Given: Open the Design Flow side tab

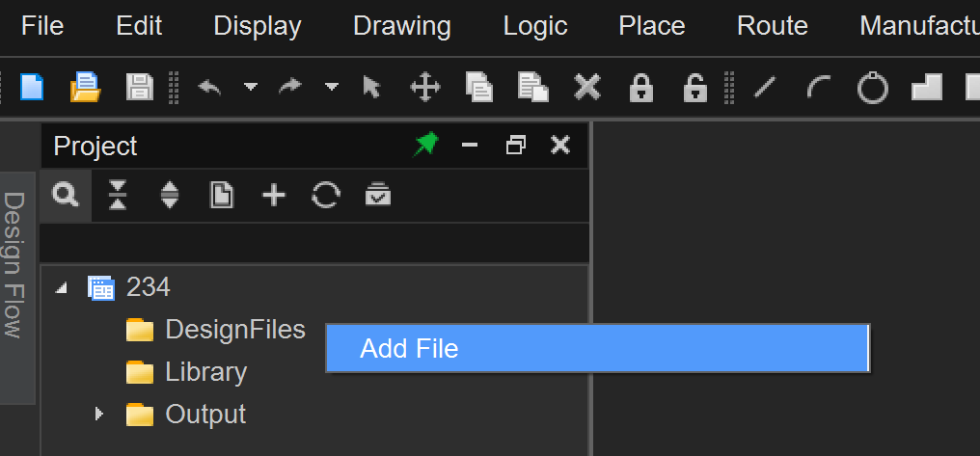Looking at the screenshot, I should tap(14, 265).
